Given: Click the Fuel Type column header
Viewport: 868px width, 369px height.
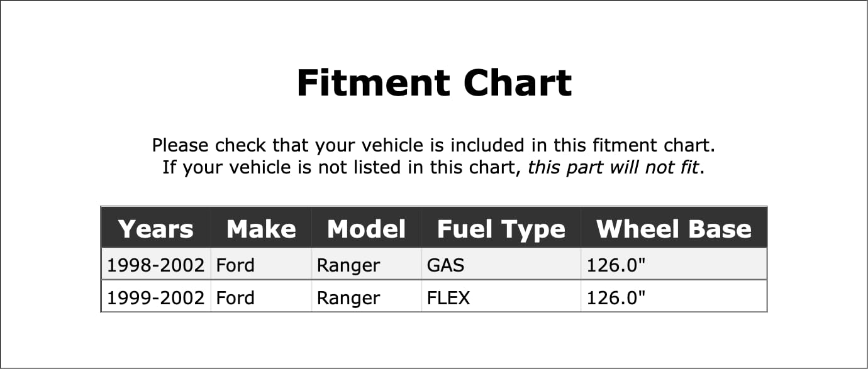Looking at the screenshot, I should point(501,229).
